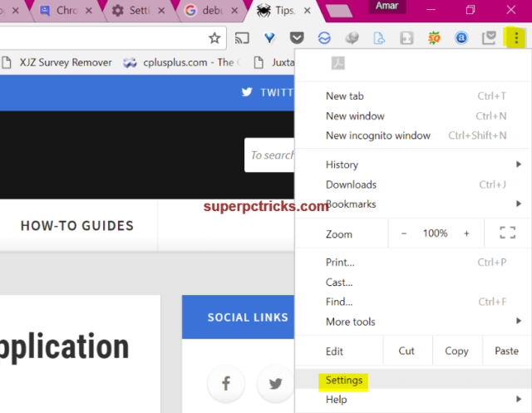Open the Juxta bookmark

tap(274, 62)
